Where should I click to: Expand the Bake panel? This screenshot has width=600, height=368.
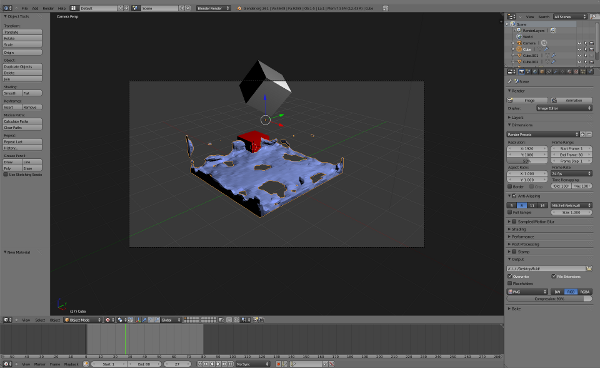[515, 308]
